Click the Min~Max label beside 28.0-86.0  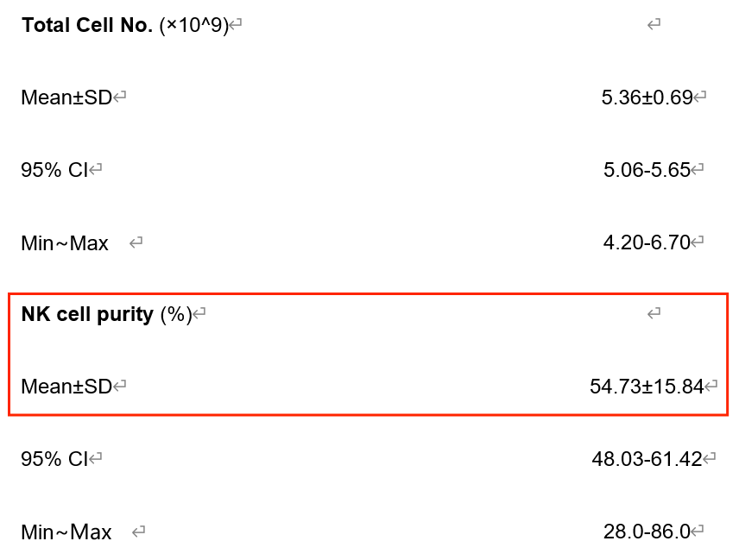pos(66,532)
